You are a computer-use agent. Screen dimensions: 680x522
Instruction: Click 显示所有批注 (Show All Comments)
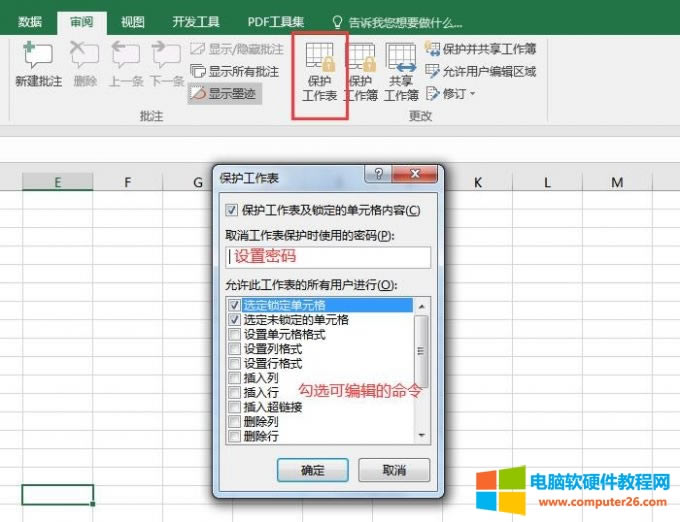[x=236, y=71]
